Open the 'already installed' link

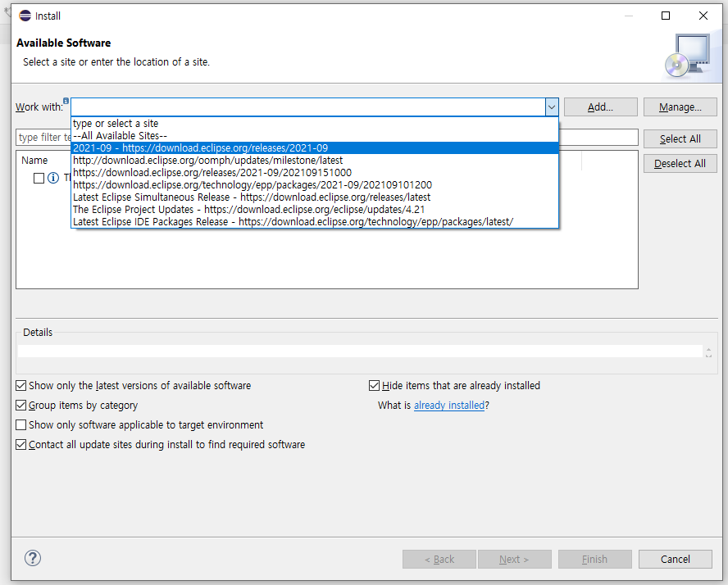(x=449, y=406)
